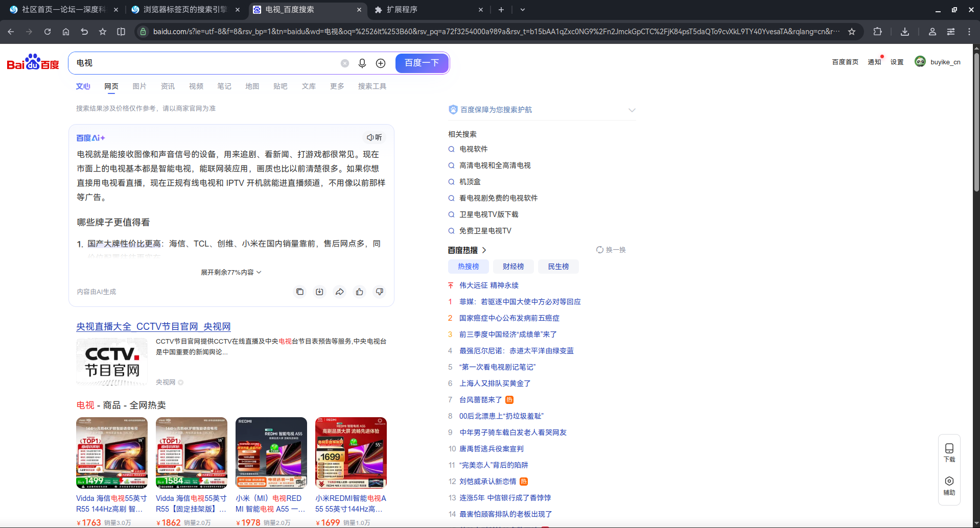Open the 百度热搜 arrow link
The width and height of the screenshot is (980, 528).
click(x=484, y=250)
